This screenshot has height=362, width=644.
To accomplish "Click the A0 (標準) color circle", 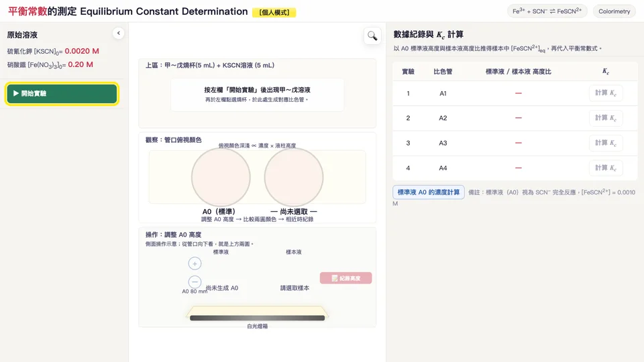I will tap(221, 177).
